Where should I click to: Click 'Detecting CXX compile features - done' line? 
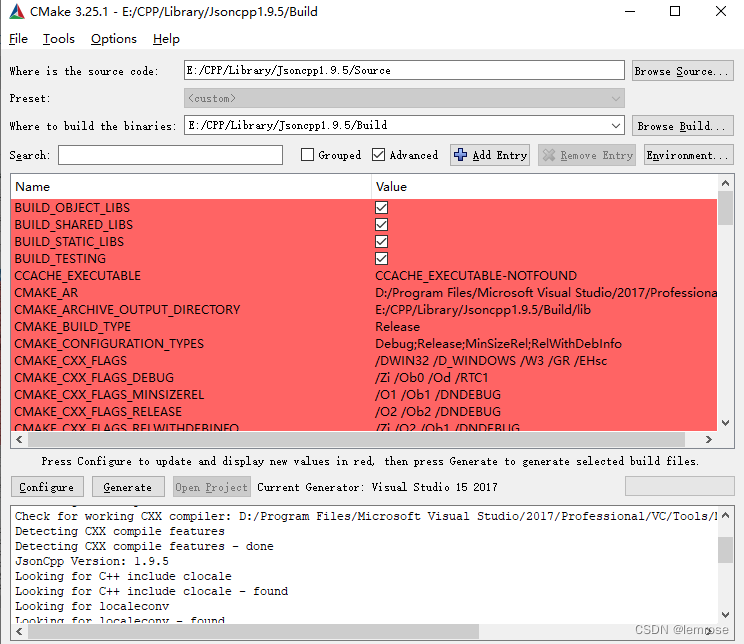click(x=144, y=546)
